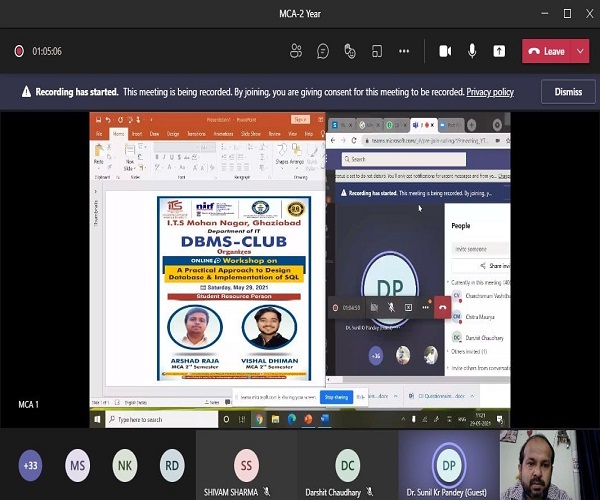Click the redo icon in PowerPoint quick access

point(120,120)
